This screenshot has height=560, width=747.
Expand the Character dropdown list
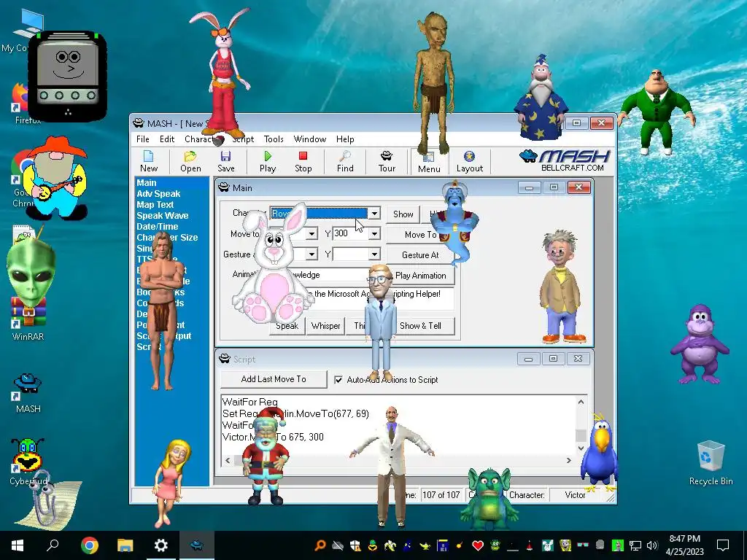coord(374,214)
